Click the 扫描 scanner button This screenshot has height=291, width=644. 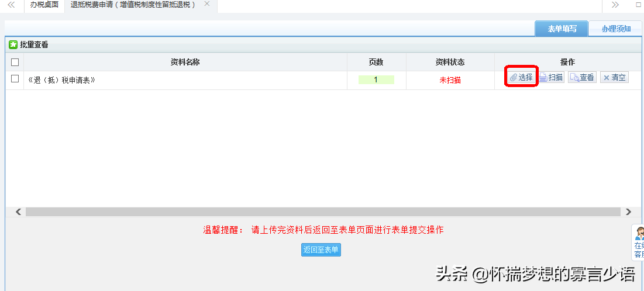point(551,77)
